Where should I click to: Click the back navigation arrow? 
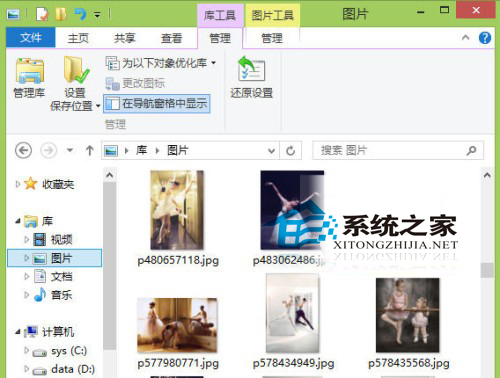point(23,151)
